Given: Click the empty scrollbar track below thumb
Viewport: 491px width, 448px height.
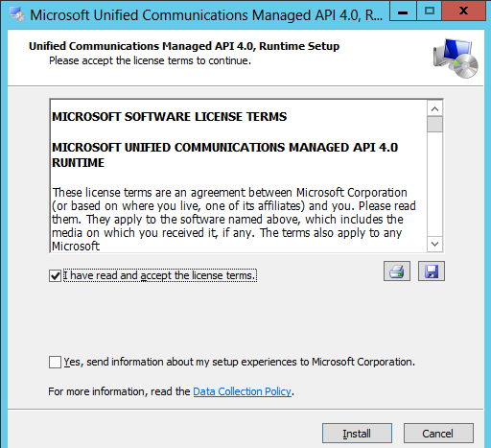Looking at the screenshot, I should (x=434, y=184).
